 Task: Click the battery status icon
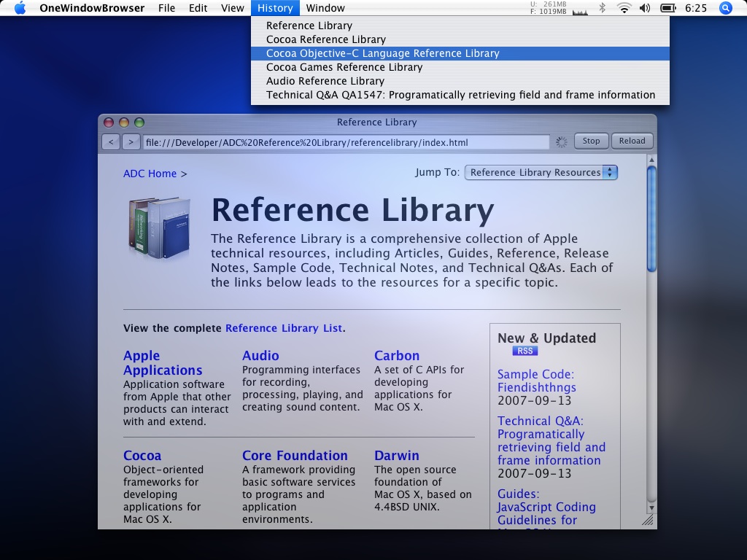pos(668,8)
